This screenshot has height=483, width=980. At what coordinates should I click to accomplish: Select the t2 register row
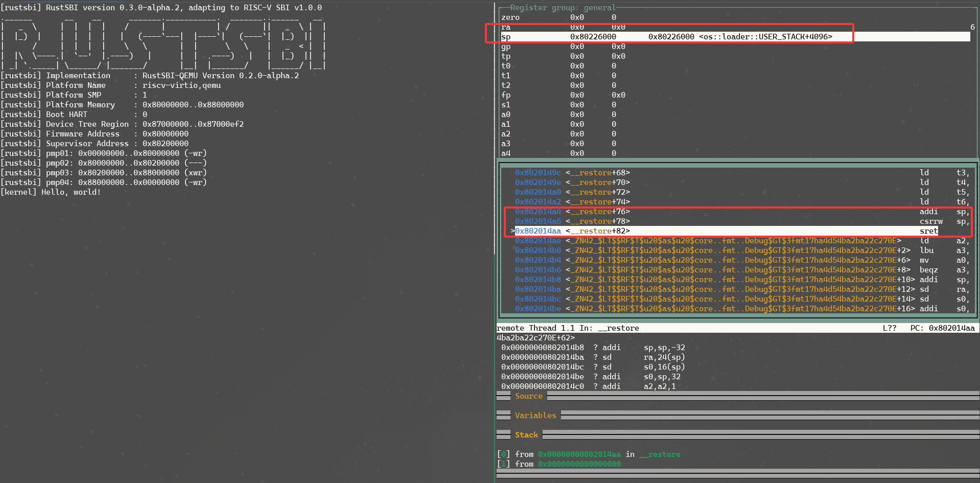pos(559,85)
